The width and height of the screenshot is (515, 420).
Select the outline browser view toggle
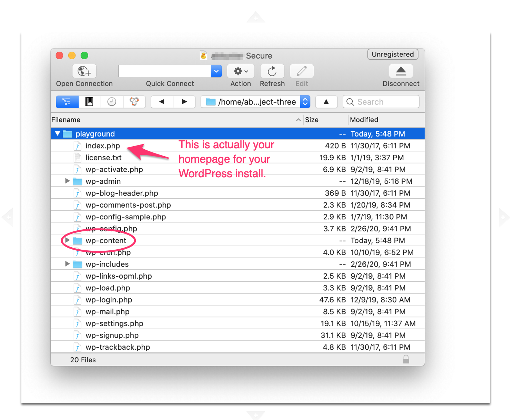(67, 102)
